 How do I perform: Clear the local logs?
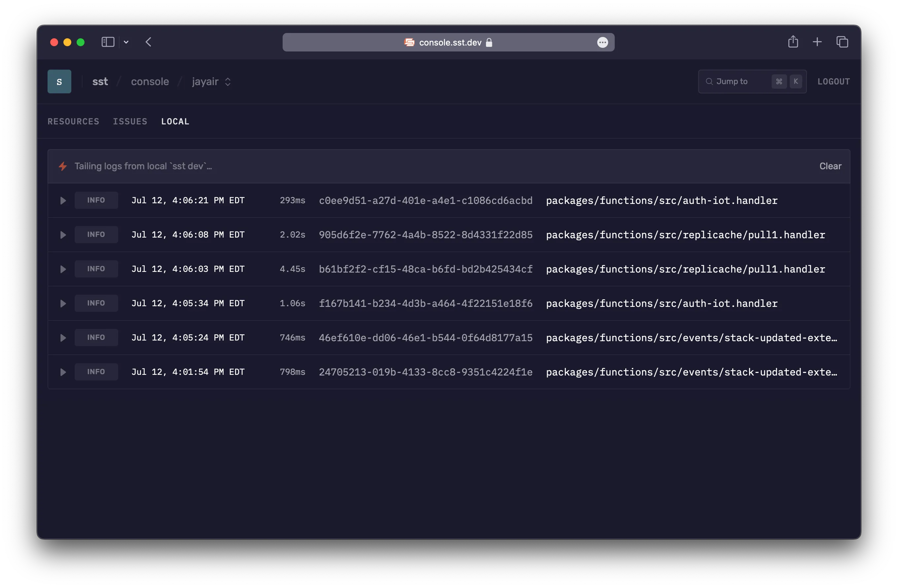coord(830,166)
